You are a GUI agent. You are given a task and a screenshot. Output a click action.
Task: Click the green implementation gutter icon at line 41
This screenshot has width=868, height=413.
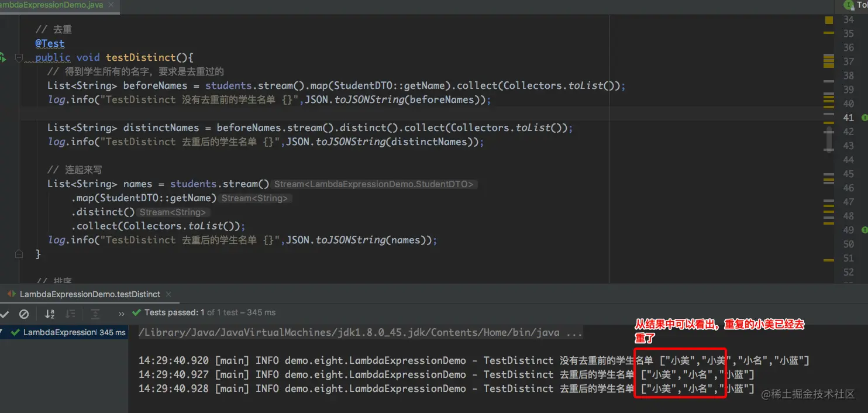click(x=865, y=118)
